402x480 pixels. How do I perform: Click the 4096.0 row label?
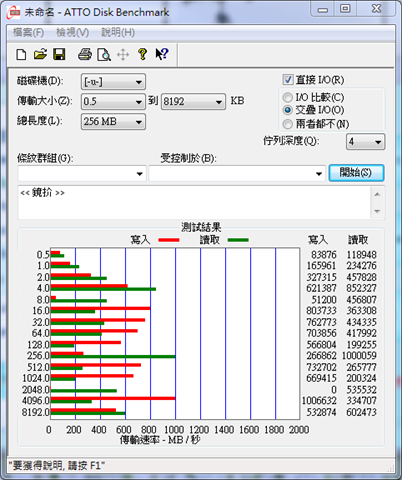[36, 401]
